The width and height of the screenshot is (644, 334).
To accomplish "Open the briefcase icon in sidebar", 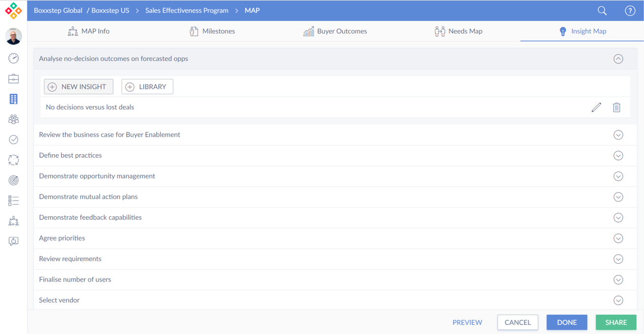I will tap(14, 79).
